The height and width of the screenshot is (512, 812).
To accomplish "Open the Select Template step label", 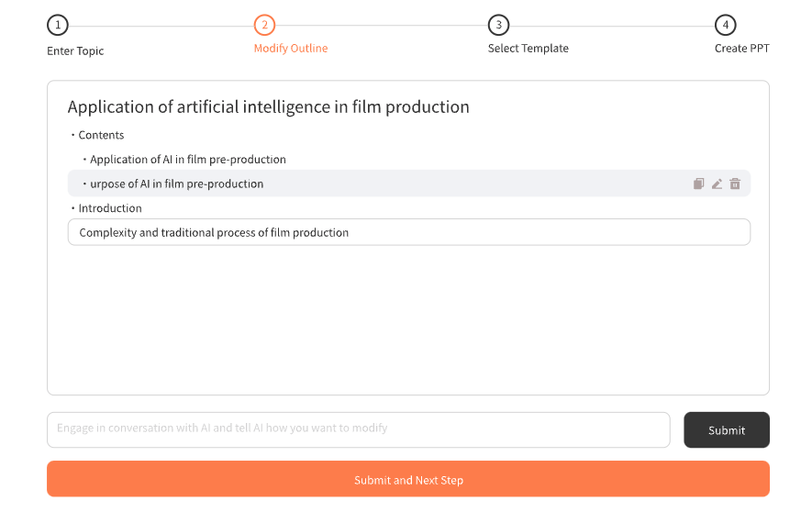I will [528, 48].
